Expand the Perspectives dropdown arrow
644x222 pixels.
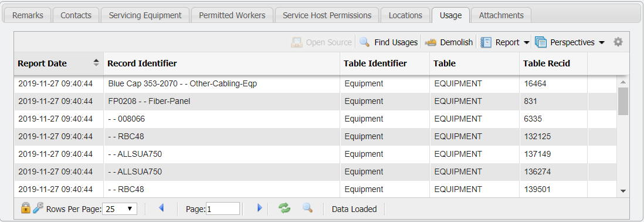(602, 42)
